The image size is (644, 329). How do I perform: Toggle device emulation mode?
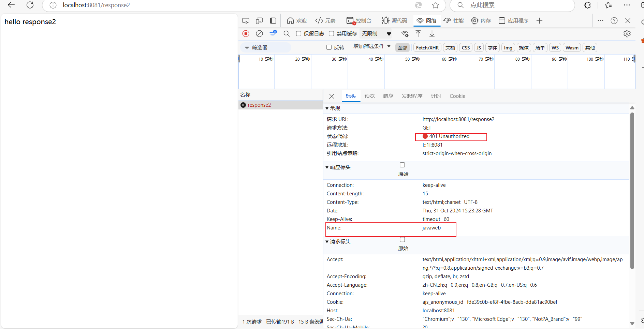pyautogui.click(x=260, y=21)
